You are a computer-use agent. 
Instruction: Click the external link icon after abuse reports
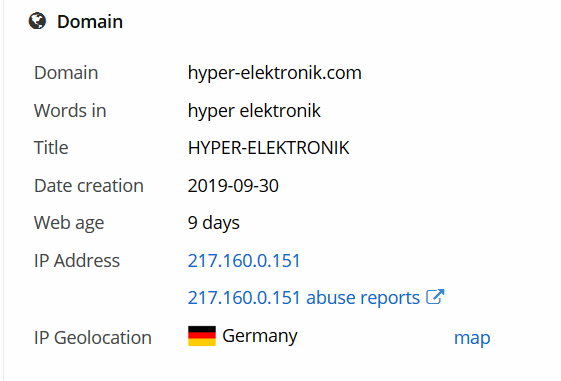point(435,297)
